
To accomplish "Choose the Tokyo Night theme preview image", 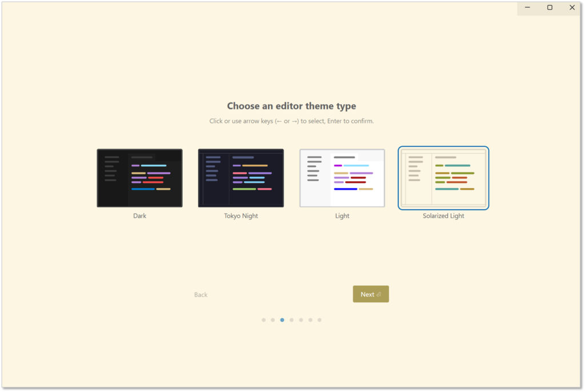I will click(x=241, y=178).
